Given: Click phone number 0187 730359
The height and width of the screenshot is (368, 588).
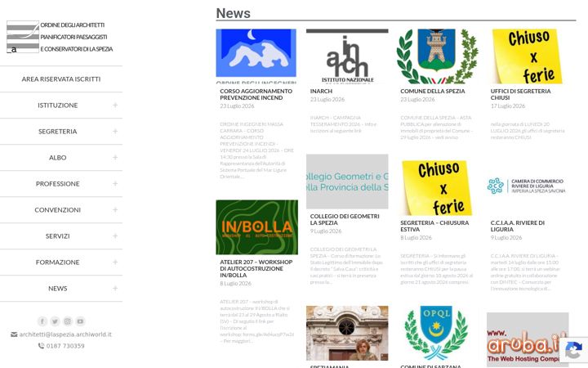Looking at the screenshot, I should click(65, 346).
